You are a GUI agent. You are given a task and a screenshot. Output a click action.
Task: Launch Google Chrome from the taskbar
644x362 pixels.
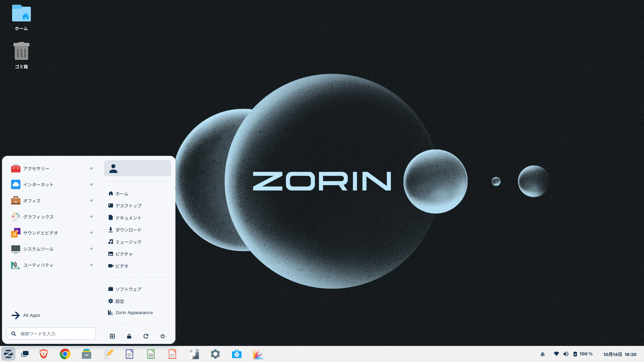tap(65, 354)
